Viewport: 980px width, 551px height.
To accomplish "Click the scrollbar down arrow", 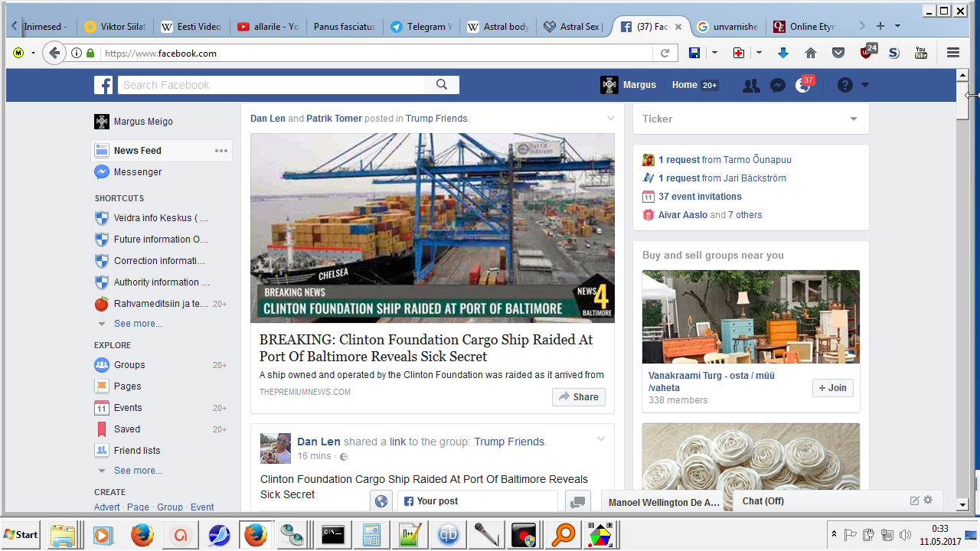I will click(x=963, y=504).
